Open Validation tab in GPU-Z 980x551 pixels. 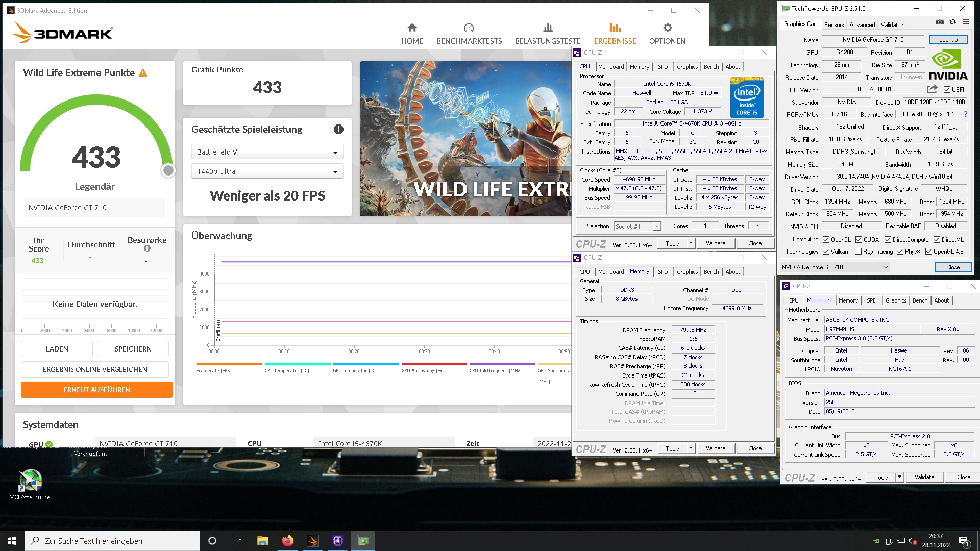892,24
